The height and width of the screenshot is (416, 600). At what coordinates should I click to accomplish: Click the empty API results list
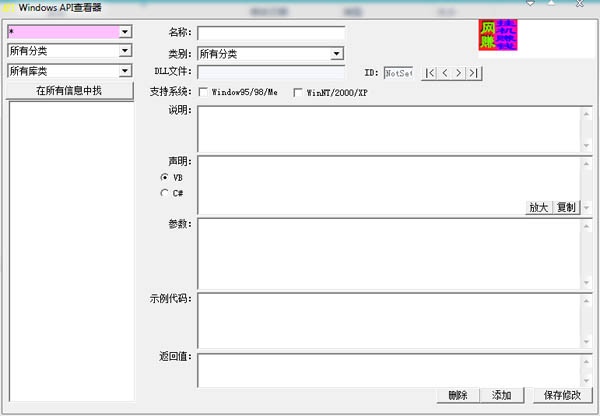[72, 251]
